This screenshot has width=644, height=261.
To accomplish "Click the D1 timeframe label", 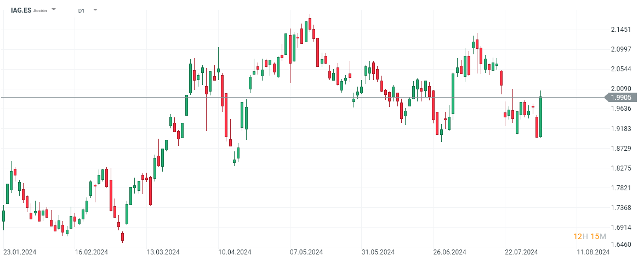I will coord(81,10).
